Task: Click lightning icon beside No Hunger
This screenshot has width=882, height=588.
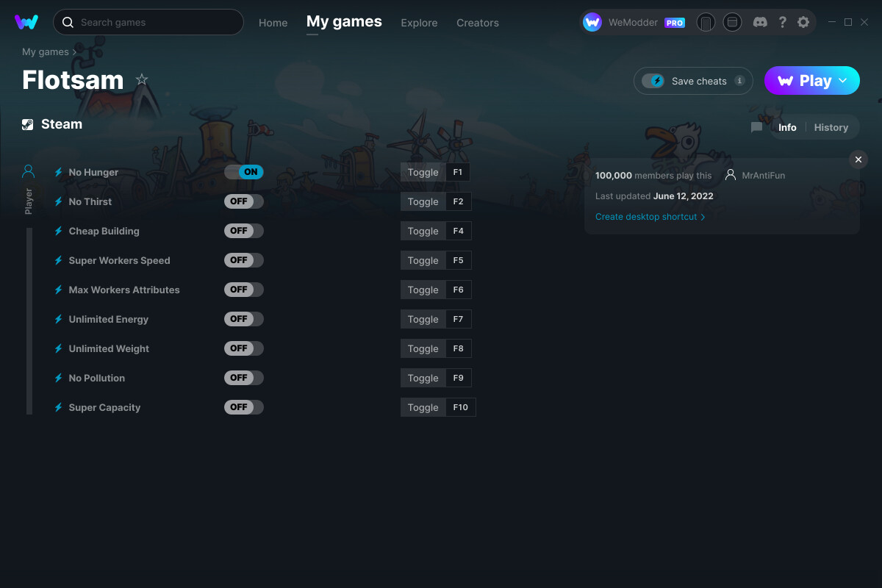Action: pyautogui.click(x=59, y=172)
